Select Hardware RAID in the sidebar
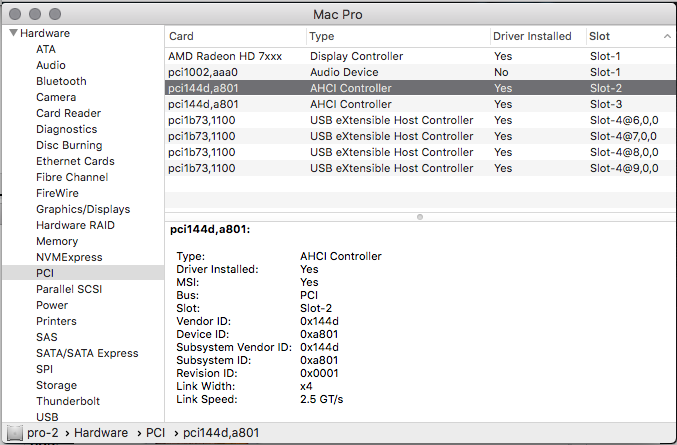This screenshot has width=677, height=445. [75, 225]
